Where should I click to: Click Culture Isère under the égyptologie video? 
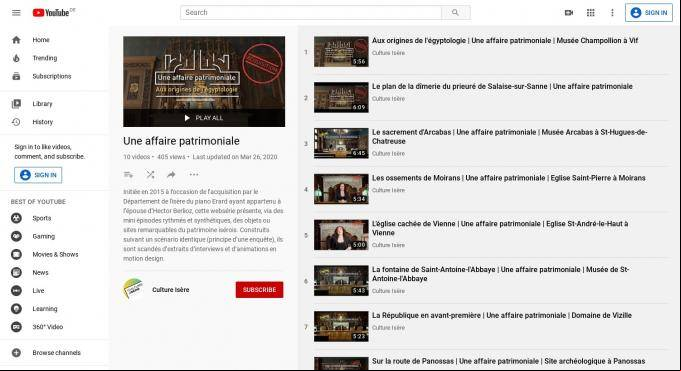pyautogui.click(x=388, y=53)
